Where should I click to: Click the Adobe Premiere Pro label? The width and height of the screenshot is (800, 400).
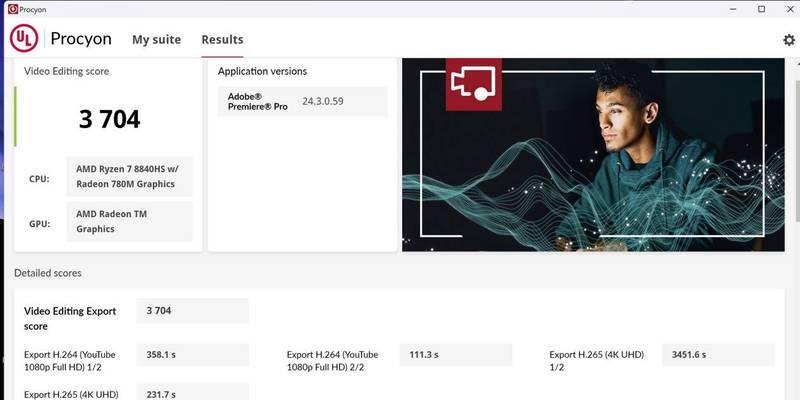(x=258, y=102)
